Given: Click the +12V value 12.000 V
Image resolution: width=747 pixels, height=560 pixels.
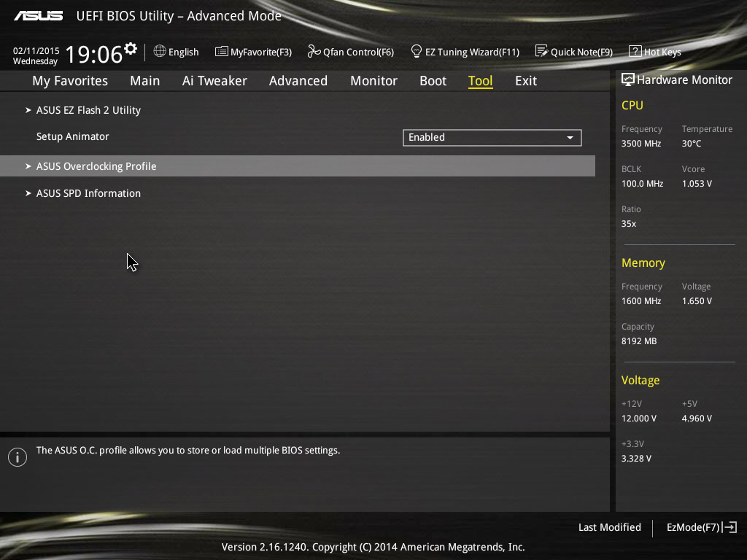Looking at the screenshot, I should tap(639, 419).
